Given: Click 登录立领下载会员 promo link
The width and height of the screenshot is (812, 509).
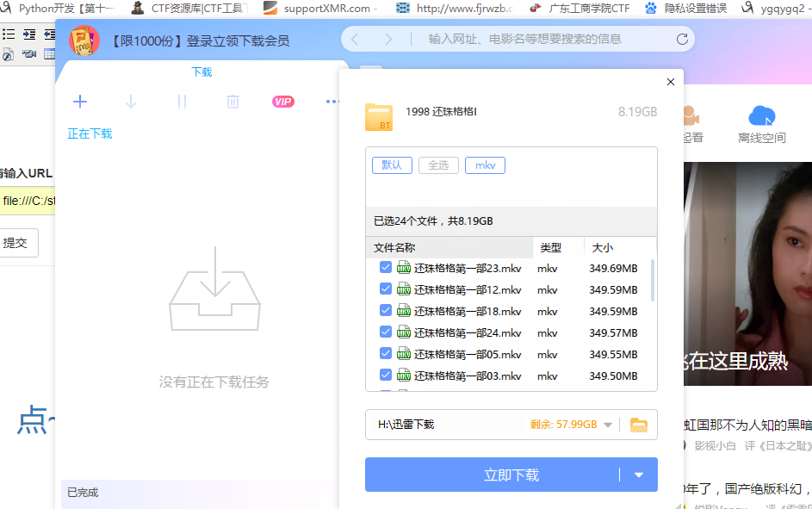Looking at the screenshot, I should pos(201,40).
